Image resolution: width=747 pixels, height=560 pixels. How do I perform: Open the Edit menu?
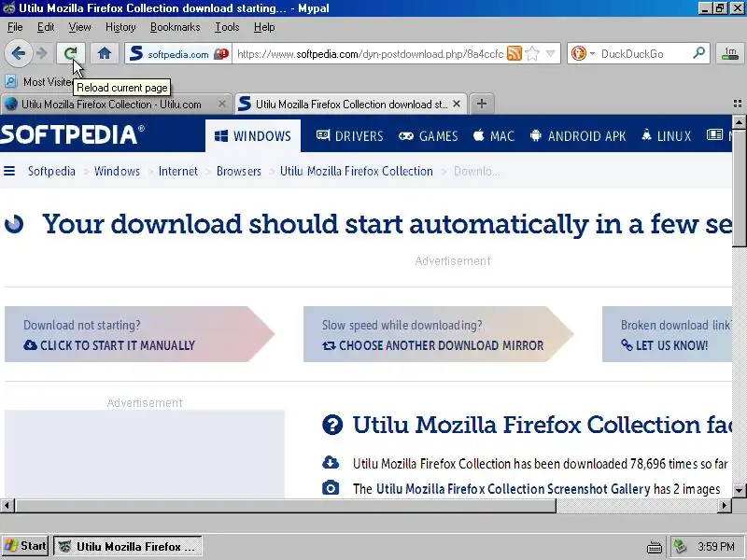tap(46, 27)
